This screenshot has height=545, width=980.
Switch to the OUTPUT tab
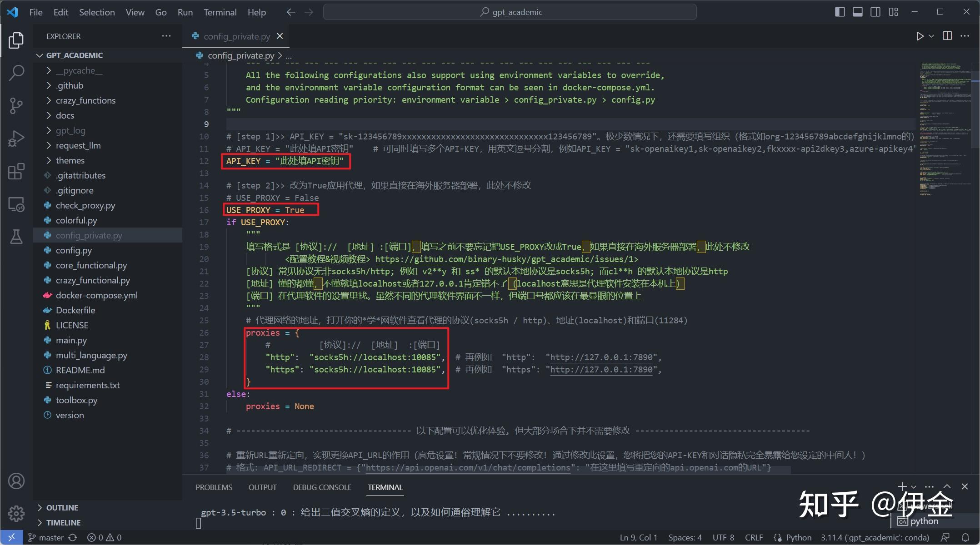point(262,487)
